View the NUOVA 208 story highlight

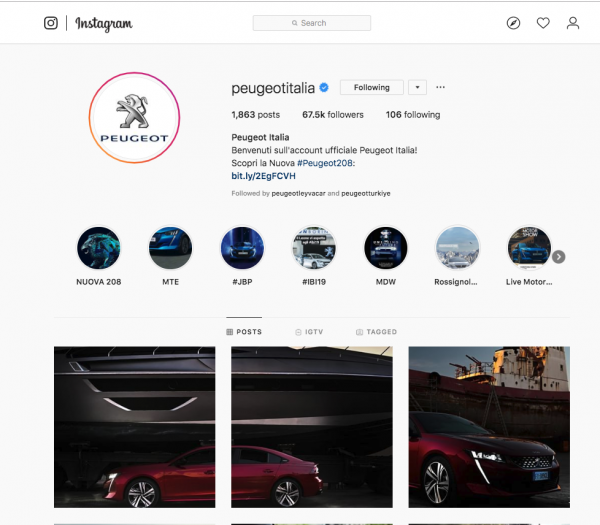click(x=99, y=248)
